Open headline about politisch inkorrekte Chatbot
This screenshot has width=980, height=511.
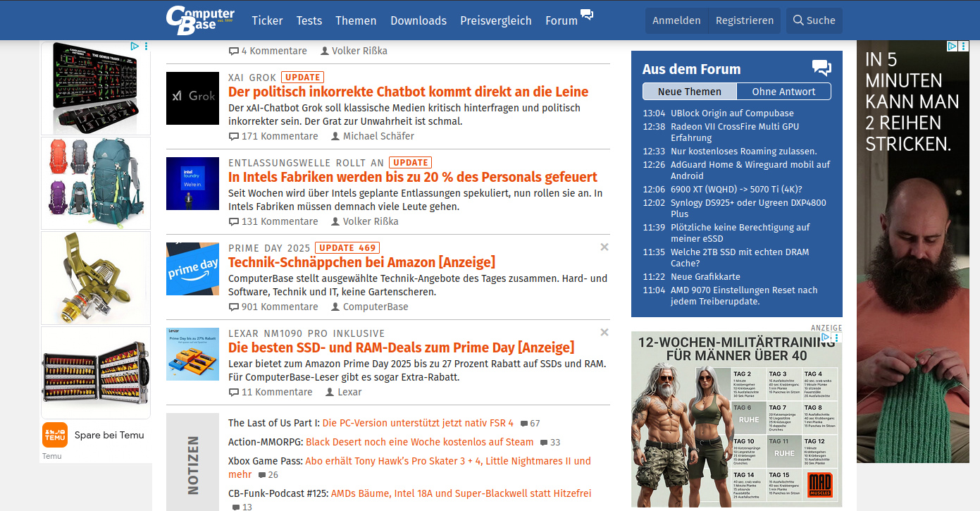(409, 92)
